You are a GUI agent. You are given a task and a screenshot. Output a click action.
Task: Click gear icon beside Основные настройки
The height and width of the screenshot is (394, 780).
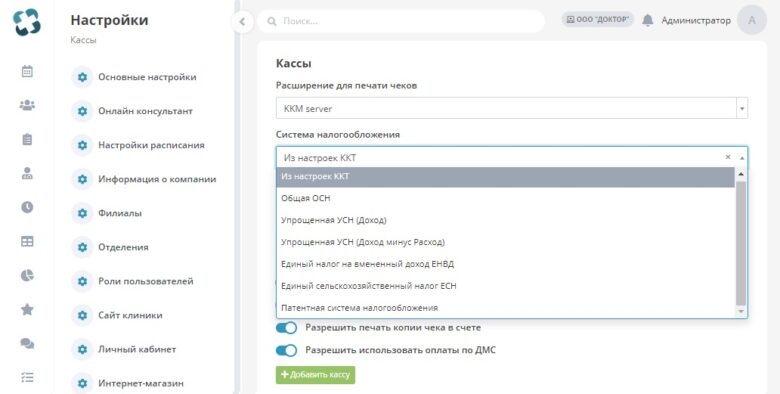click(83, 77)
